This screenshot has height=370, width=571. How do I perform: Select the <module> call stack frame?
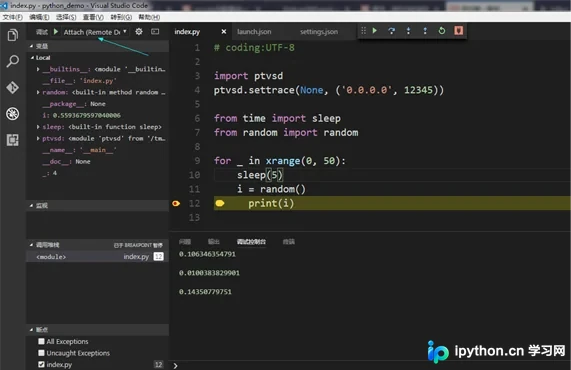click(x=98, y=257)
